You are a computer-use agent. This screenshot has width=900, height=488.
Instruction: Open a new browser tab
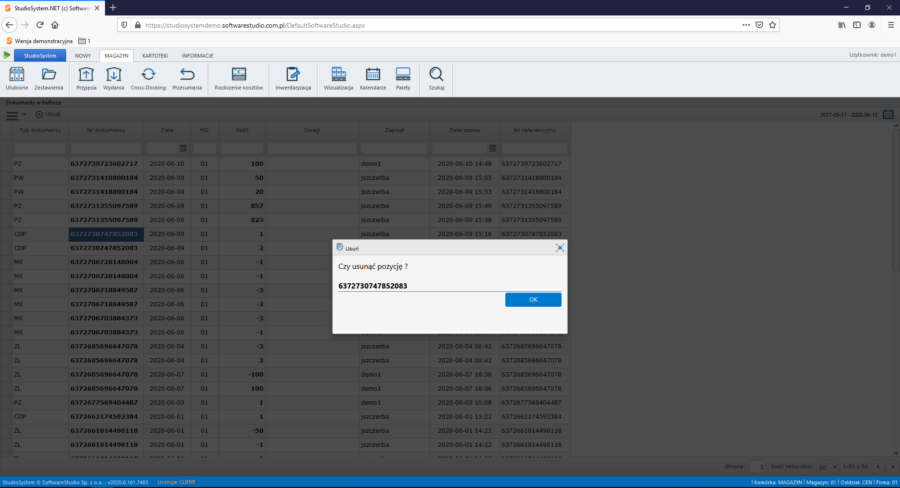click(112, 7)
